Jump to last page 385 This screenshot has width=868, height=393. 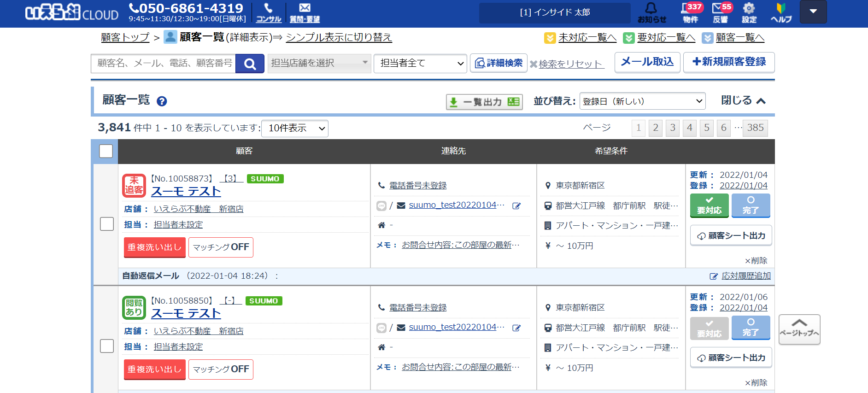pyautogui.click(x=755, y=128)
